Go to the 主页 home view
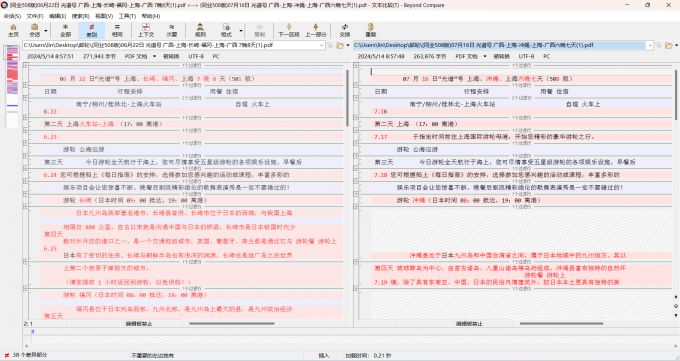 click(13, 30)
